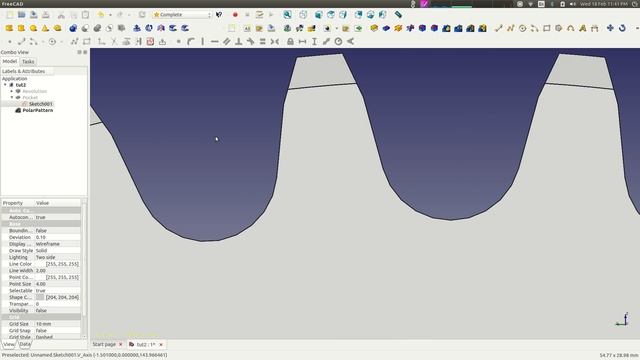The width and height of the screenshot is (640, 360).
Task: Click the red-highlighted sketcher toolbar icon
Action: pos(150,42)
